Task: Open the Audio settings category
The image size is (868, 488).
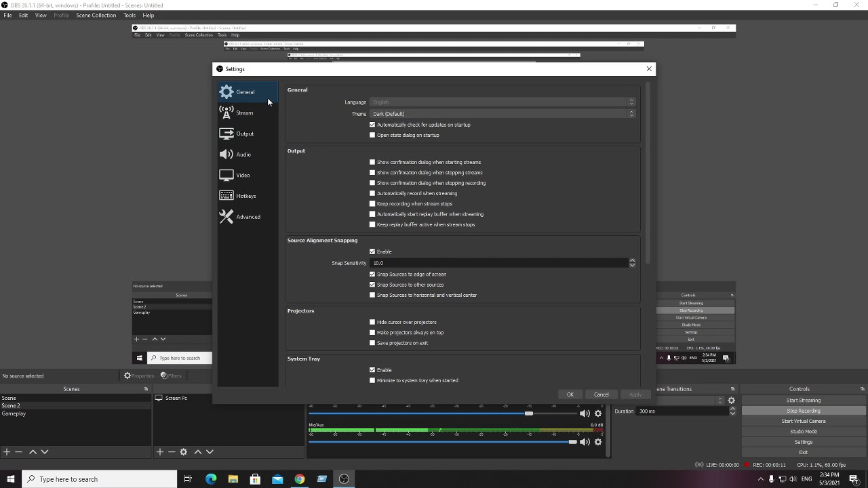Action: click(248, 155)
